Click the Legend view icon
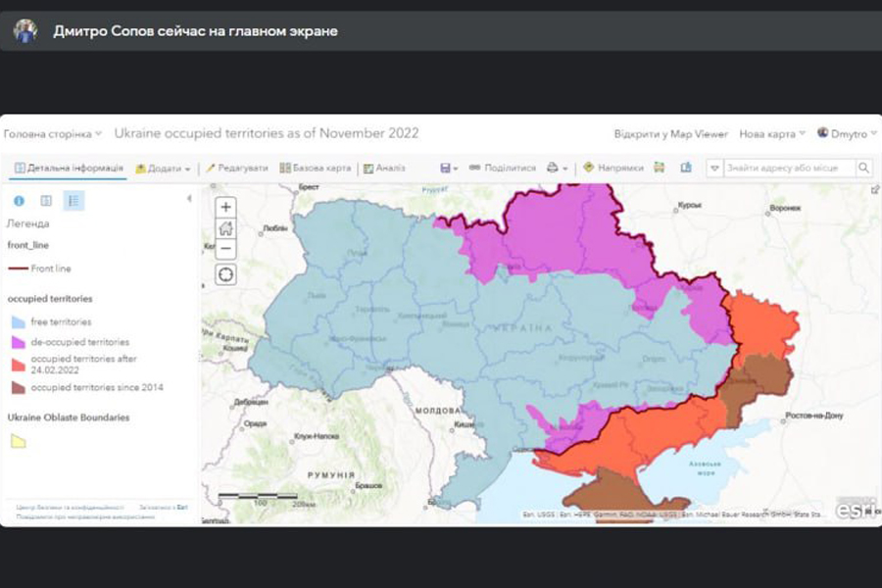 click(x=73, y=201)
